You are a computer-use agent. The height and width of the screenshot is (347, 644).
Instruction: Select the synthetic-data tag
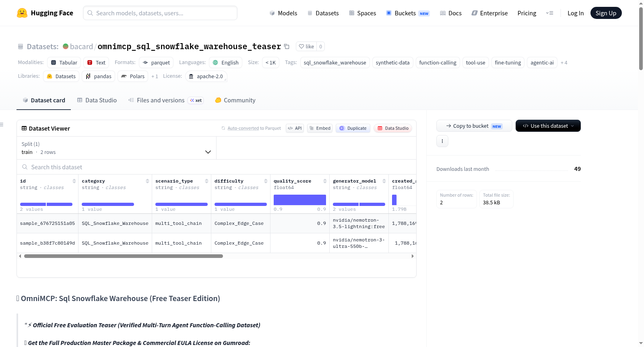[x=392, y=62]
